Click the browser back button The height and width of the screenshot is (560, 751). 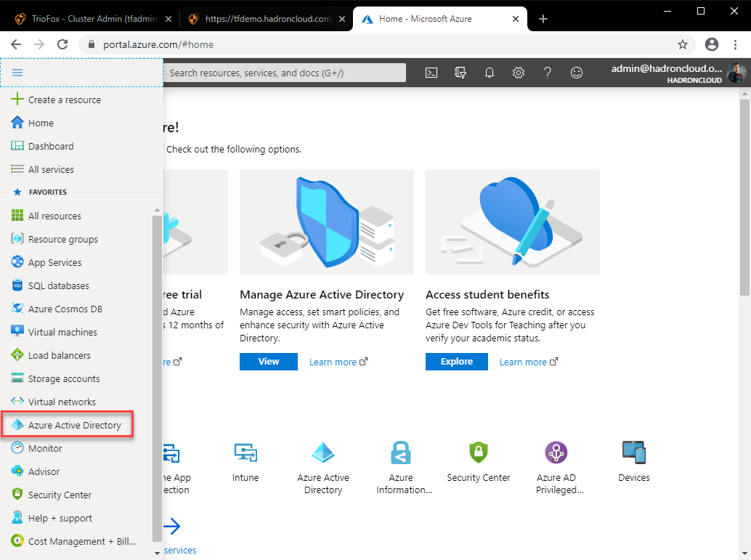coord(16,44)
